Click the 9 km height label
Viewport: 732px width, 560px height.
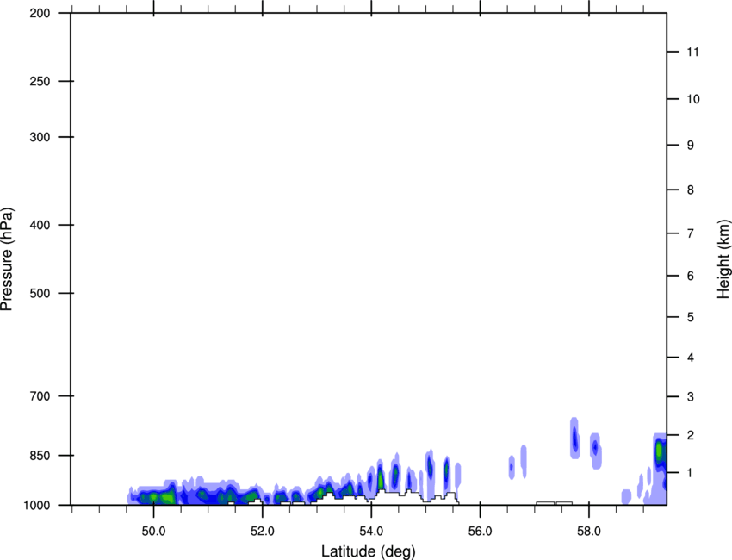[x=691, y=146]
